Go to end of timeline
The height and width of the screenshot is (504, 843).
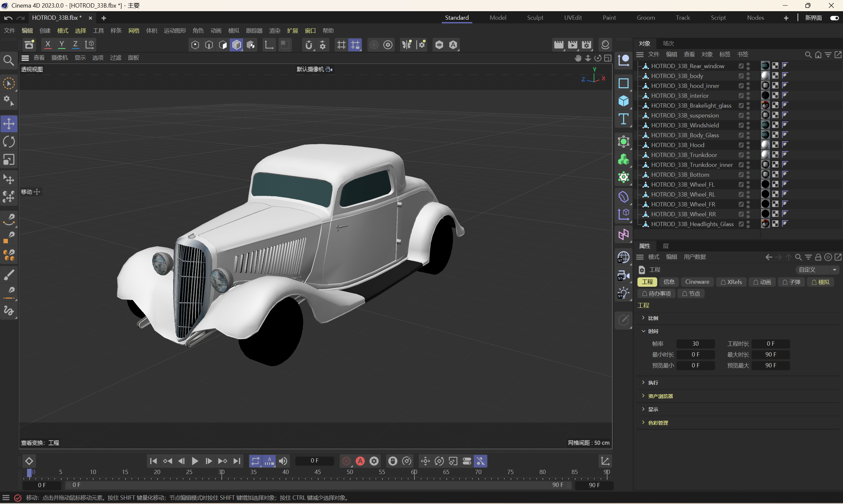(237, 461)
